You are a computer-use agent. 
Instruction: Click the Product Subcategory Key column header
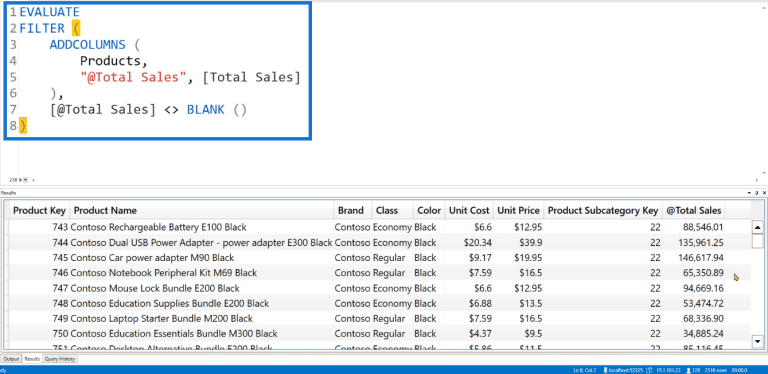pos(603,210)
